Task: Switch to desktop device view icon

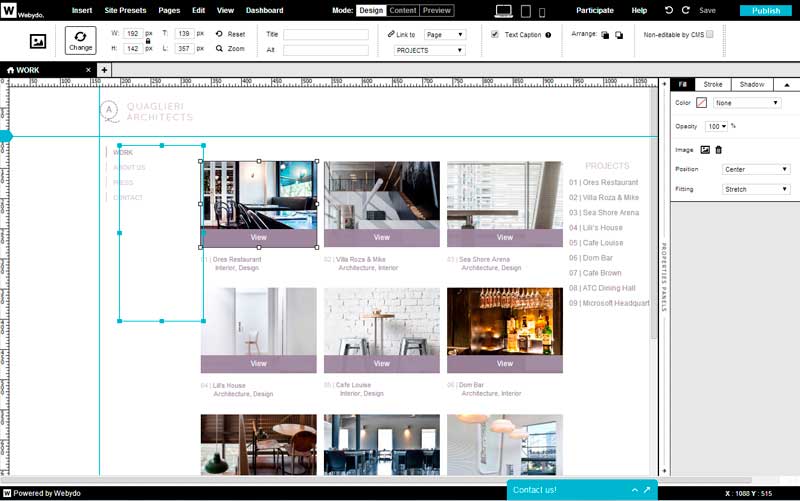Action: point(504,11)
